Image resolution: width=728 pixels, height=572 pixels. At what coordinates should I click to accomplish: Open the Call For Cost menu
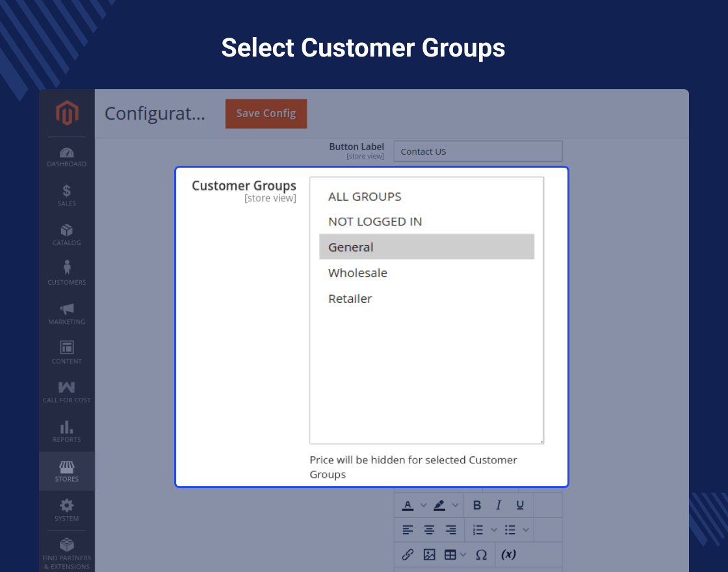pyautogui.click(x=67, y=393)
